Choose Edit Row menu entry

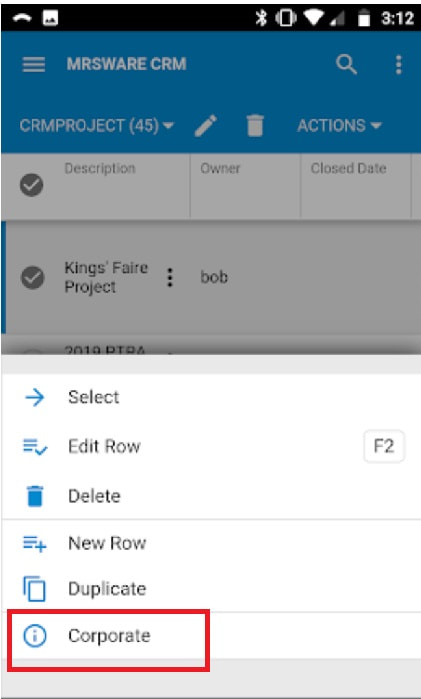(x=210, y=446)
